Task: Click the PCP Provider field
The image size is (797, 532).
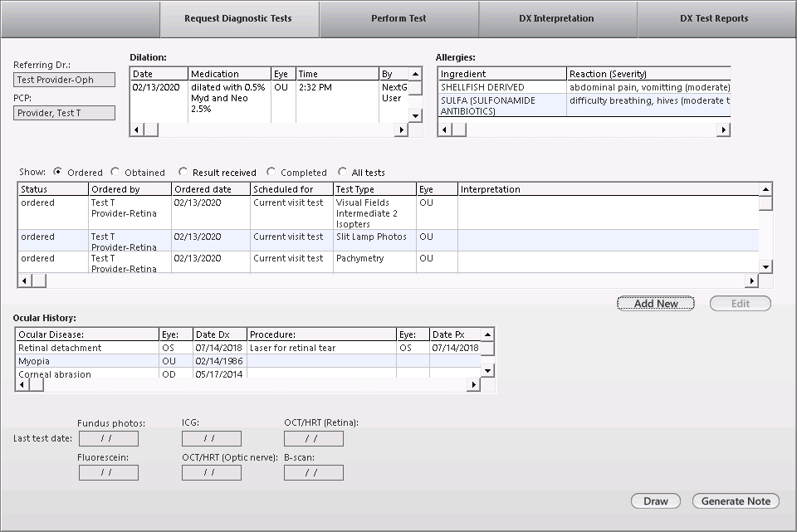Action: click(64, 113)
